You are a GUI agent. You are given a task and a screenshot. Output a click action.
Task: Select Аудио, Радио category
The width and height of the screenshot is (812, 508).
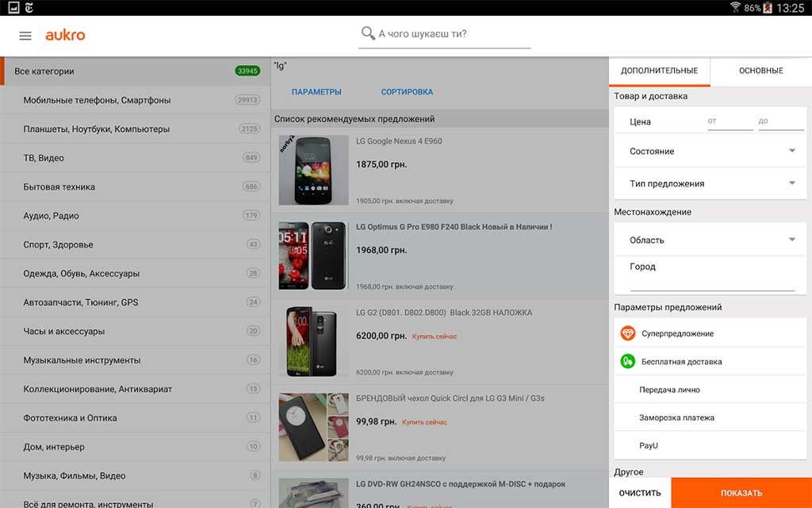pyautogui.click(x=135, y=216)
